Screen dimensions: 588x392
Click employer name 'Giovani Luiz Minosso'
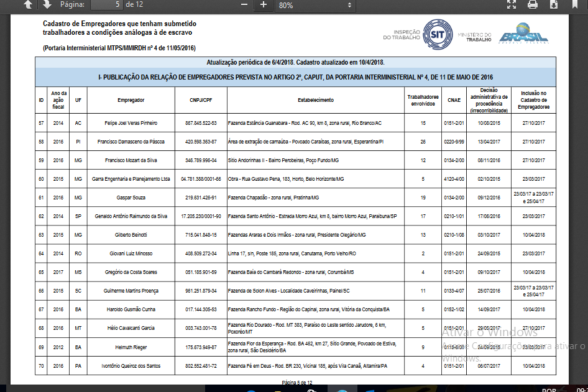point(131,253)
